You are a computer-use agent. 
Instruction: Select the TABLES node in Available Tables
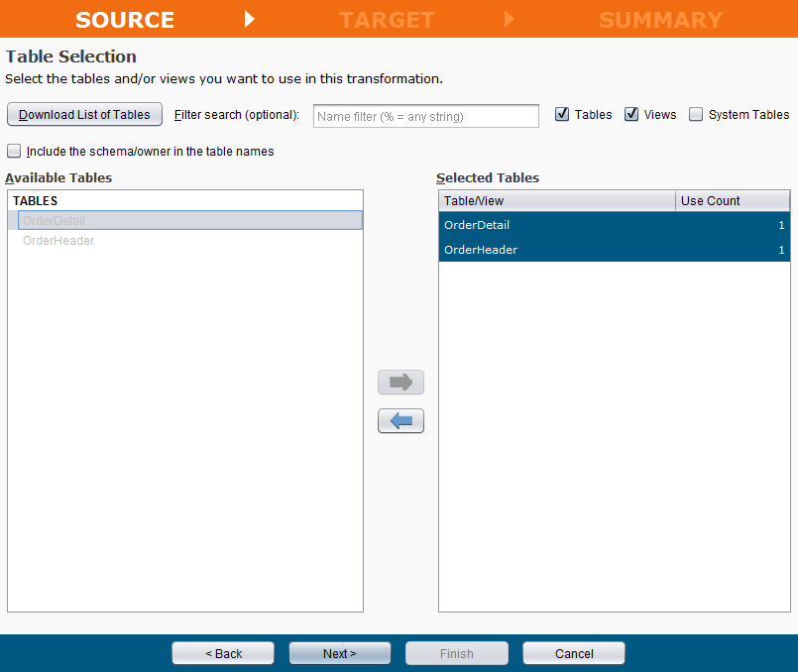coord(36,201)
